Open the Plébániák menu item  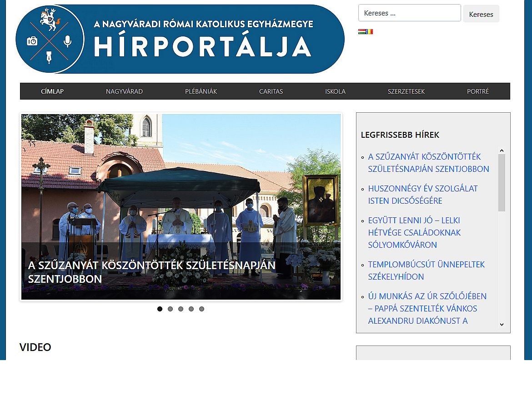pos(201,91)
